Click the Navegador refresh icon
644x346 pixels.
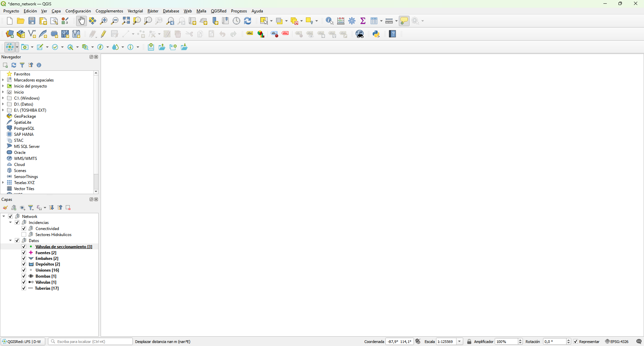(14, 65)
